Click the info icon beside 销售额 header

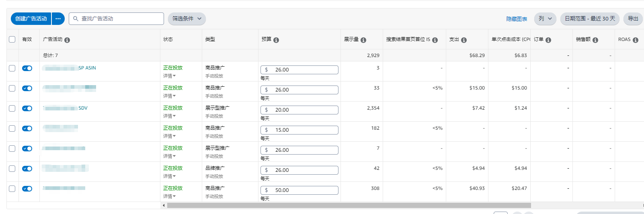tap(595, 40)
